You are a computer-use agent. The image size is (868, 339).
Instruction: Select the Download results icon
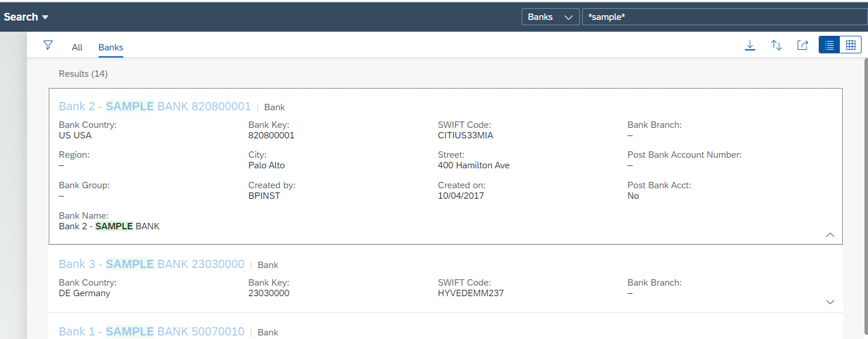[750, 45]
